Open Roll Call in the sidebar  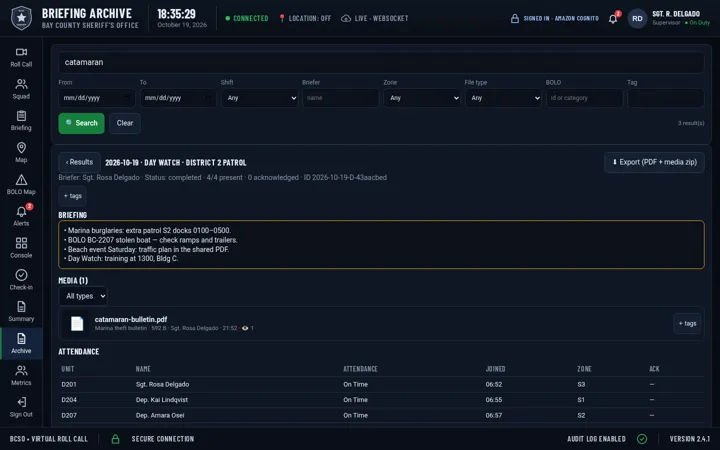21,58
